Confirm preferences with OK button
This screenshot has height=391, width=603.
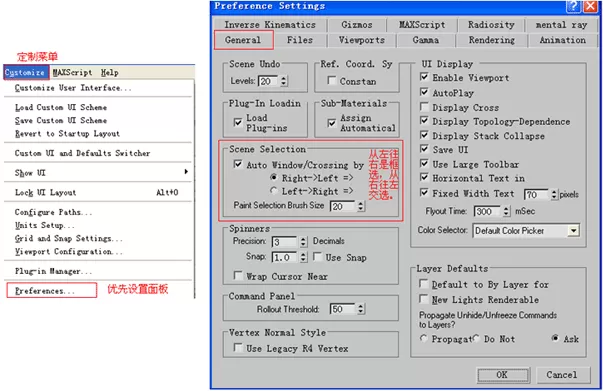click(x=503, y=374)
